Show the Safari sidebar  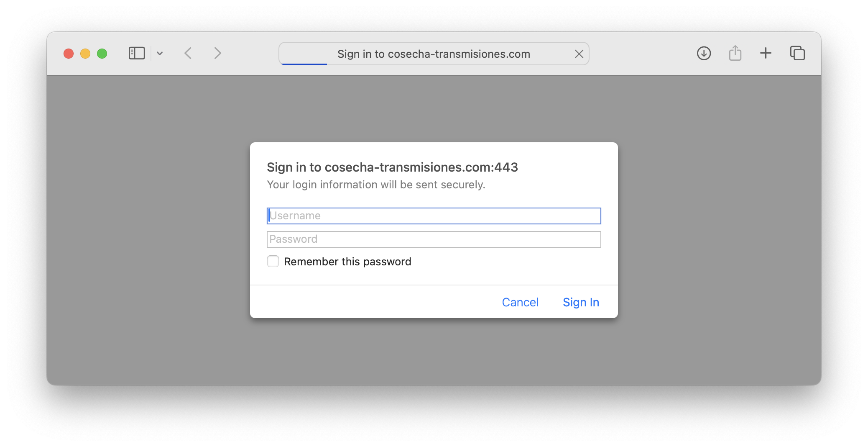pyautogui.click(x=137, y=54)
